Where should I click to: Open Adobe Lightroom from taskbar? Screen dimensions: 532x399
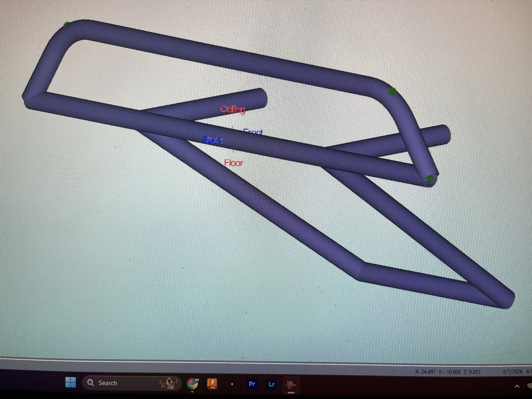coord(272,384)
